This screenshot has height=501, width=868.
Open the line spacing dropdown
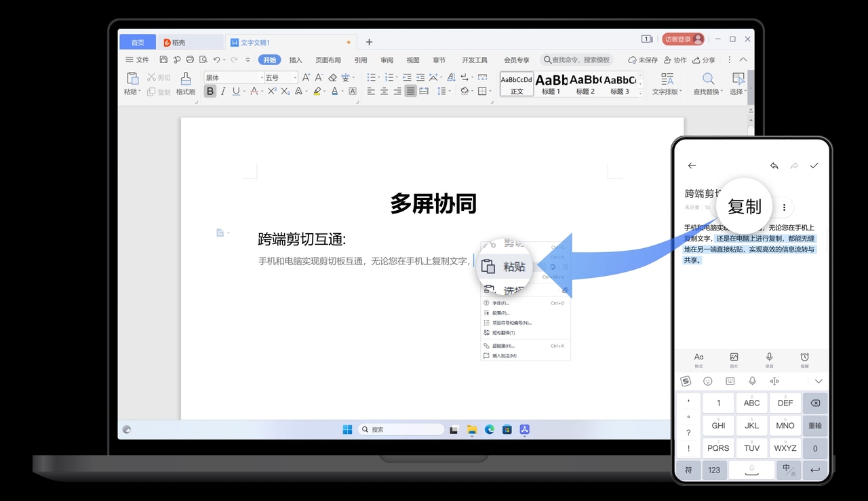[x=444, y=91]
